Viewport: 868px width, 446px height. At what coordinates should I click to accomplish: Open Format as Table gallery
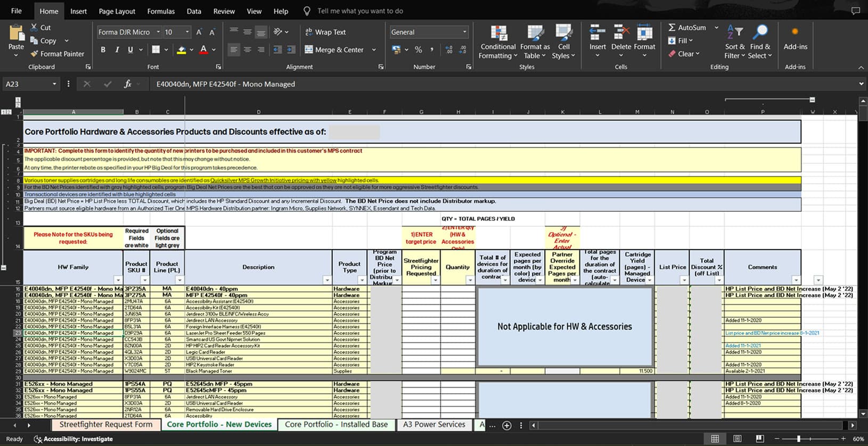pos(535,43)
